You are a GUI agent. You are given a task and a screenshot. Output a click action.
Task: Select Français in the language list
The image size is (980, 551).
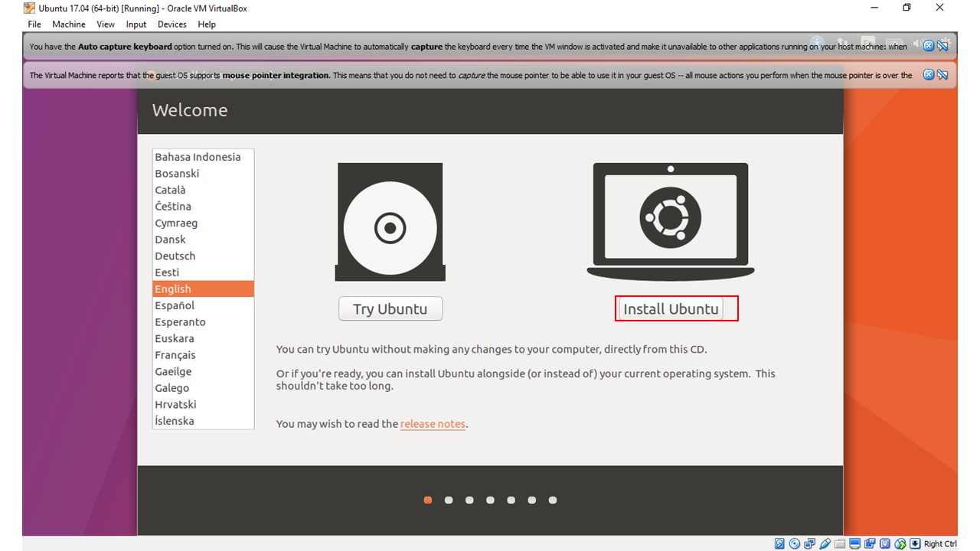click(x=175, y=355)
